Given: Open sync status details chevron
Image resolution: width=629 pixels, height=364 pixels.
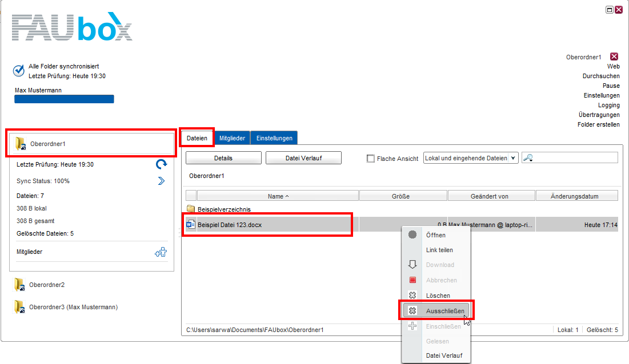Looking at the screenshot, I should [x=161, y=181].
